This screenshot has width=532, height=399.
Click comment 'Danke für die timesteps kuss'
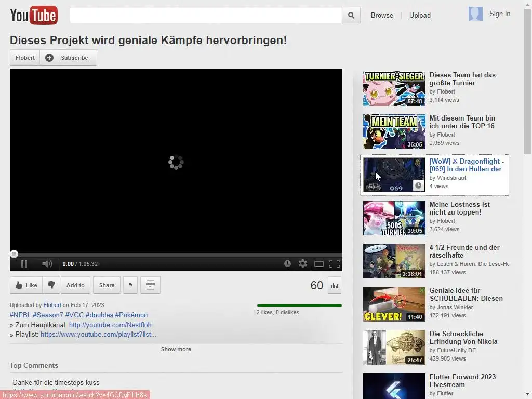pos(56,382)
